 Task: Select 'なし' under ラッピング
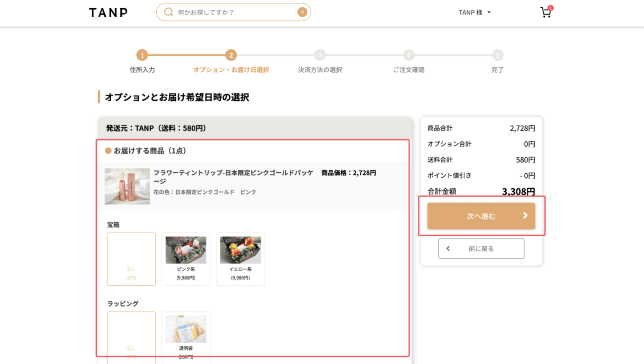[131, 336]
